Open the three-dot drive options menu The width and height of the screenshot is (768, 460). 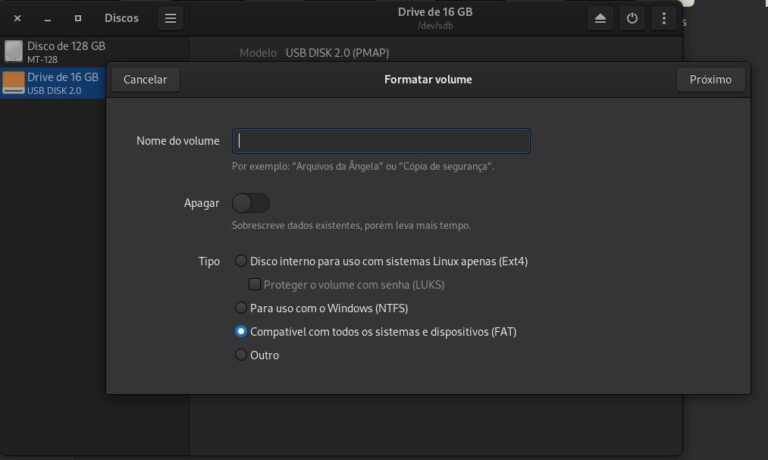(663, 18)
